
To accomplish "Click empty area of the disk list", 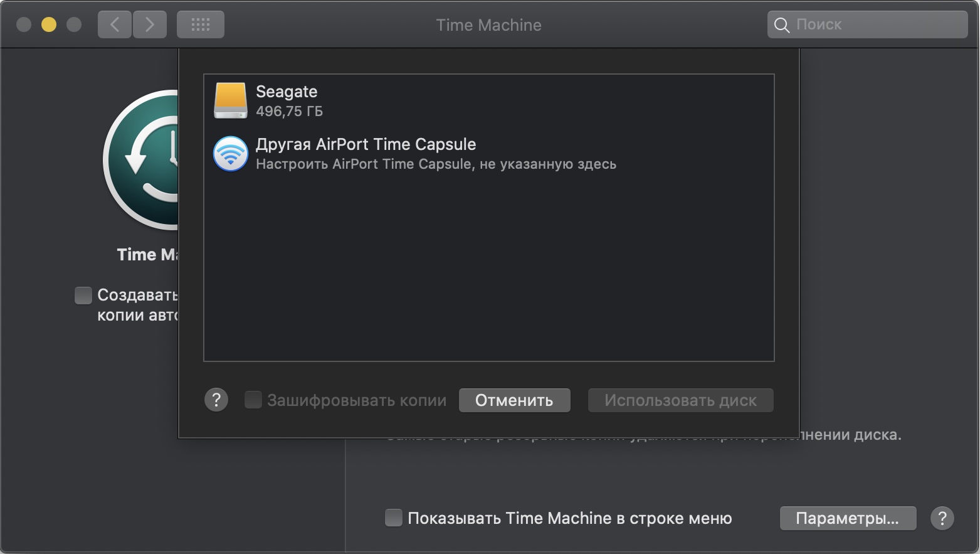I will 489,270.
